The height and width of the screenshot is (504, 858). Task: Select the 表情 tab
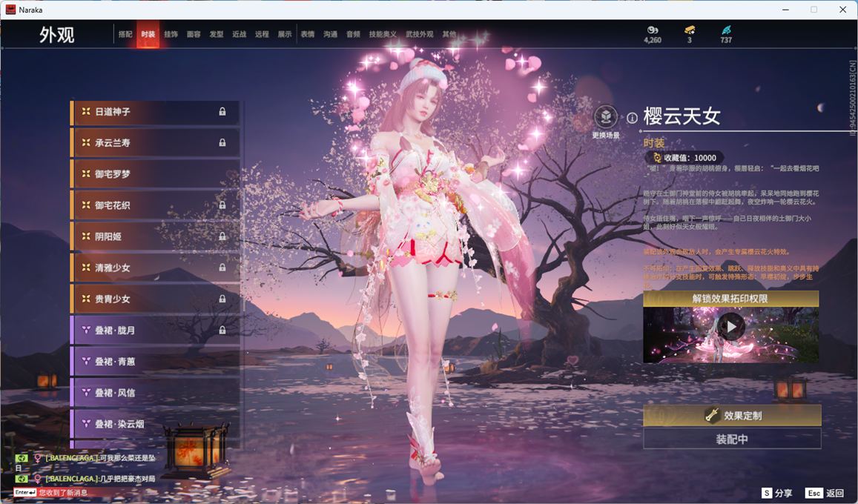pos(308,34)
